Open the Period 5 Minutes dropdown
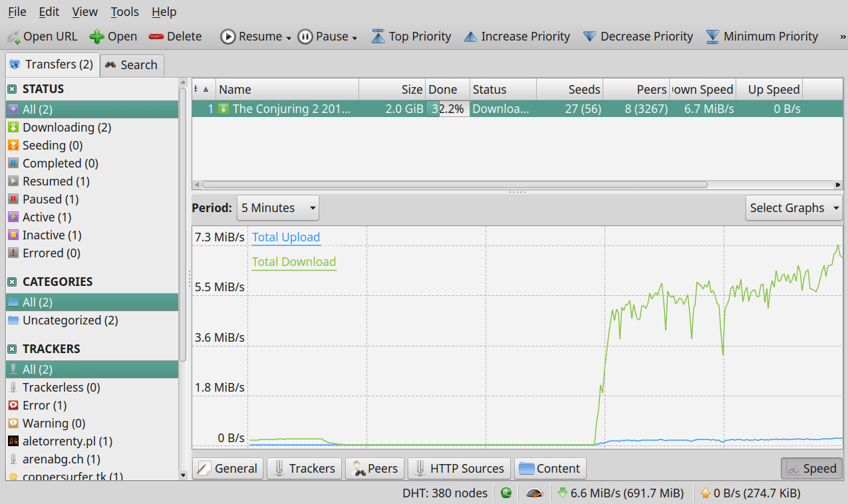This screenshot has width=848, height=504. coord(278,208)
